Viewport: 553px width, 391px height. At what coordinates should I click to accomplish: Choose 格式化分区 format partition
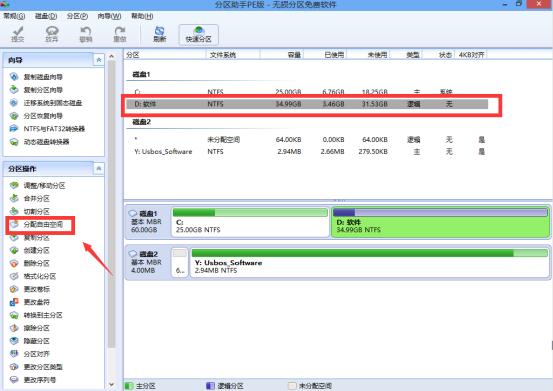coord(33,276)
